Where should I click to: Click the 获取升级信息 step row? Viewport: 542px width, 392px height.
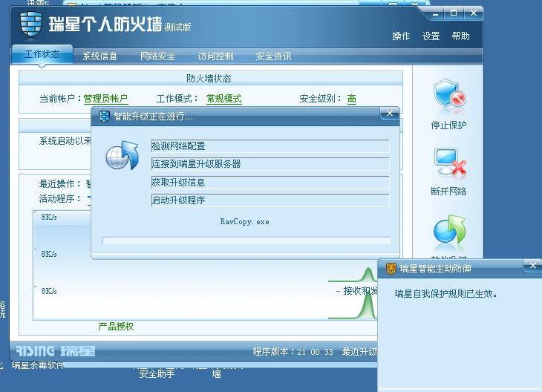pos(270,182)
